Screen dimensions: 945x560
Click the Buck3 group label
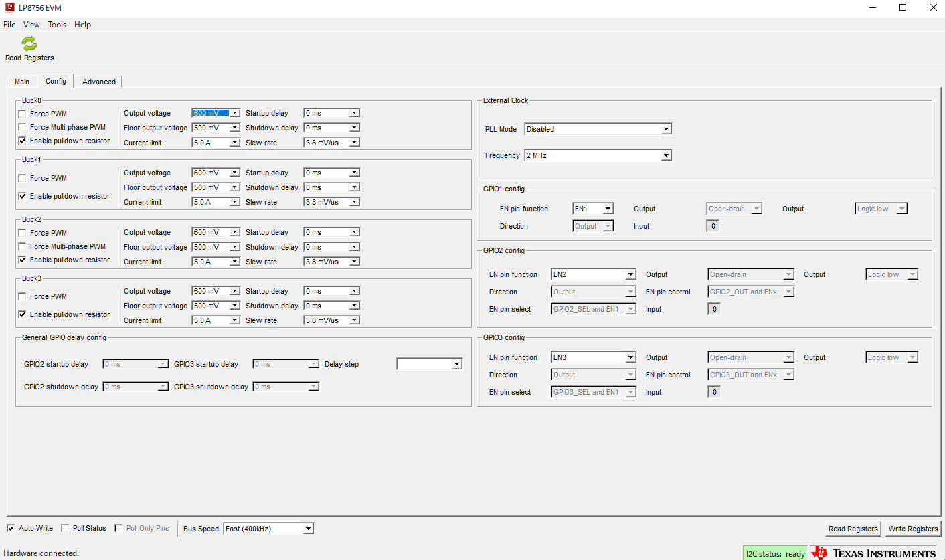click(31, 278)
